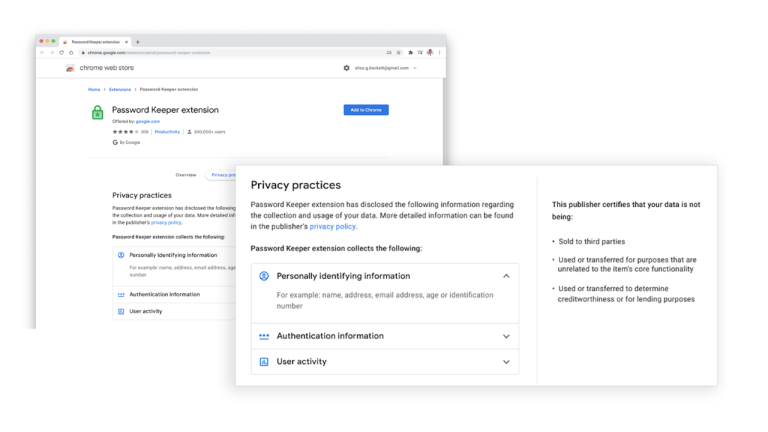Open Web Store settings gear

click(x=346, y=68)
